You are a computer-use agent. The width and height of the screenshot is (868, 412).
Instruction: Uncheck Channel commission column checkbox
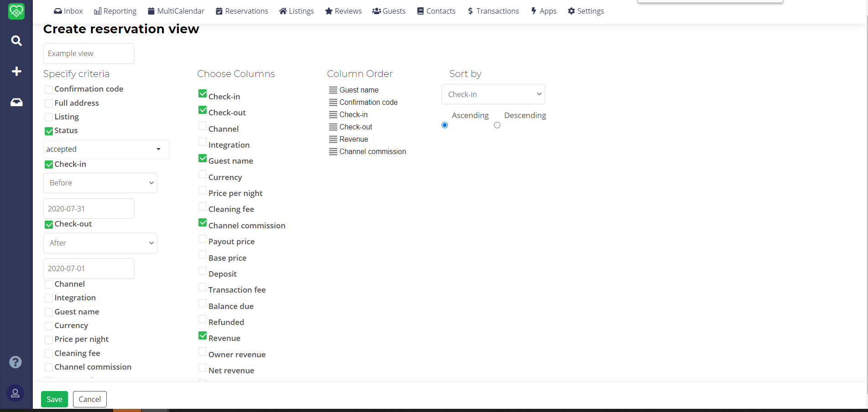point(203,222)
